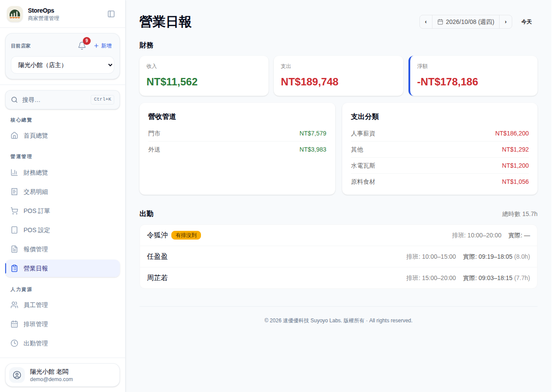
Task: Click the 有排沒到 badge
Action: (x=186, y=235)
